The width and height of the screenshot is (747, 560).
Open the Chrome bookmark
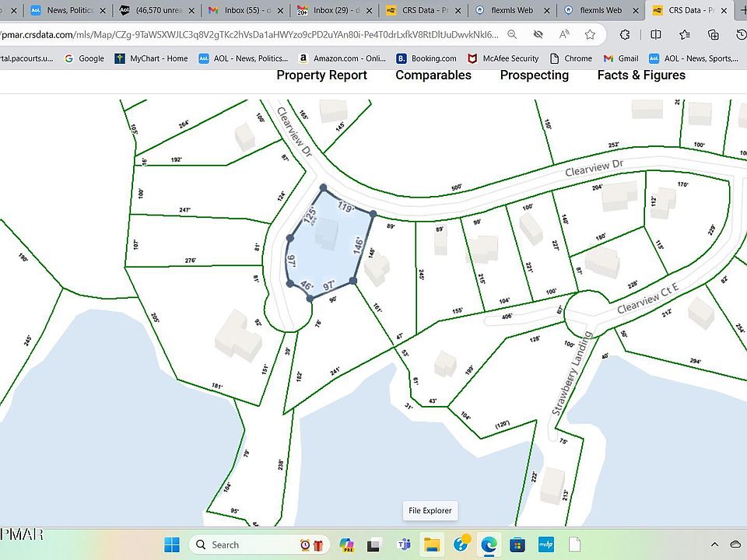click(571, 58)
